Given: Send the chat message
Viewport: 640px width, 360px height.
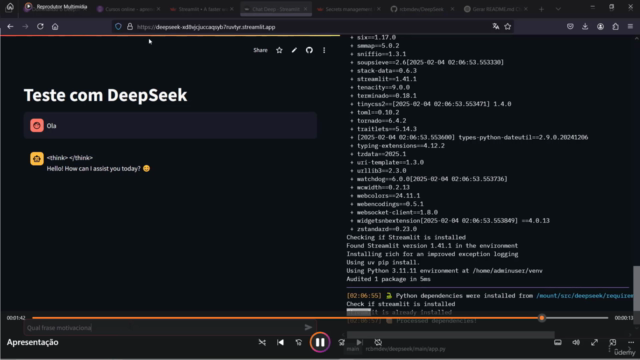Looking at the screenshot, I should coord(308,327).
